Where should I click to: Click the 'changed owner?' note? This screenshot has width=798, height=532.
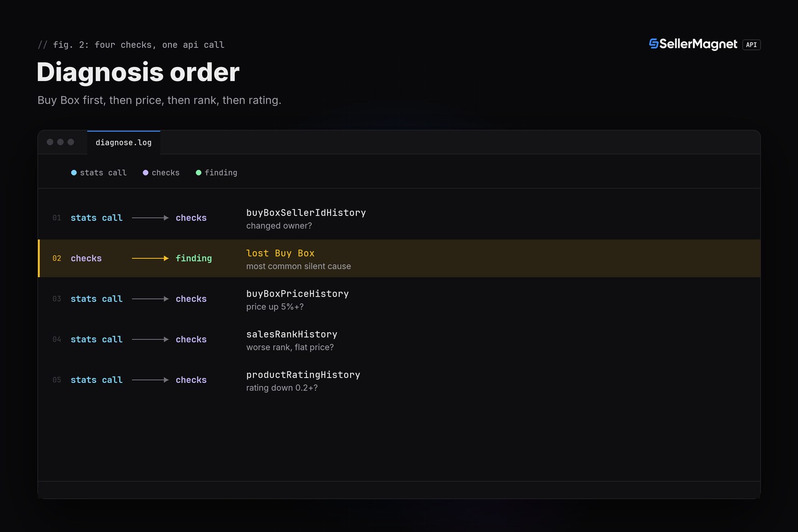pos(279,225)
